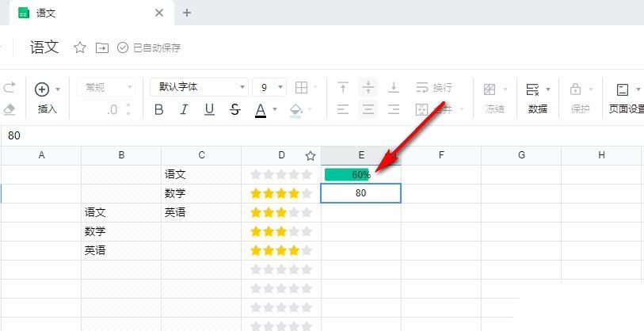Image resolution: width=644 pixels, height=331 pixels.
Task: Click the Page Setup (页面设置) button
Action: point(626,97)
